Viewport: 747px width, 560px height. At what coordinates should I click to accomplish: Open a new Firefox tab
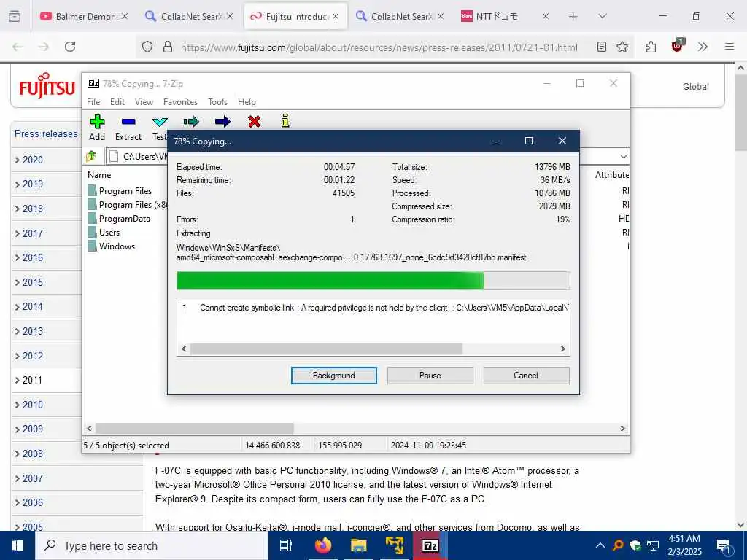pos(573,16)
